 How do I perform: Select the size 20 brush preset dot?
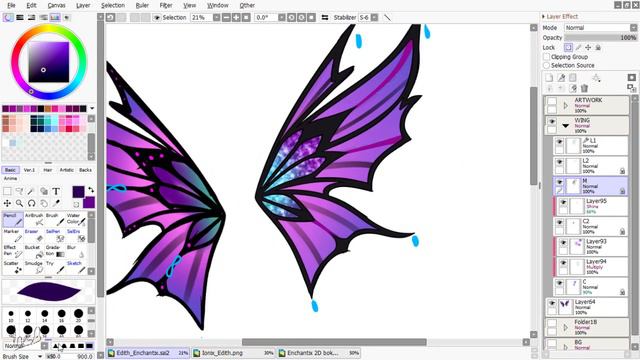(x=78, y=313)
